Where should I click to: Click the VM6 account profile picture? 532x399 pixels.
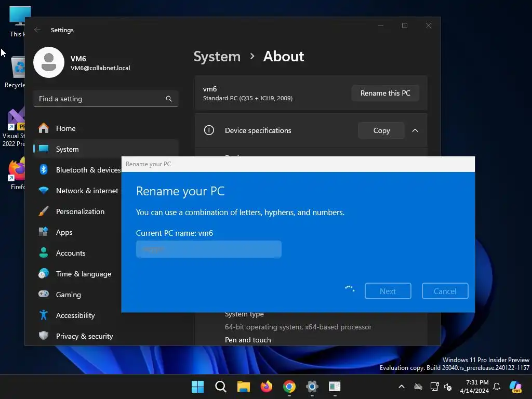pos(49,62)
